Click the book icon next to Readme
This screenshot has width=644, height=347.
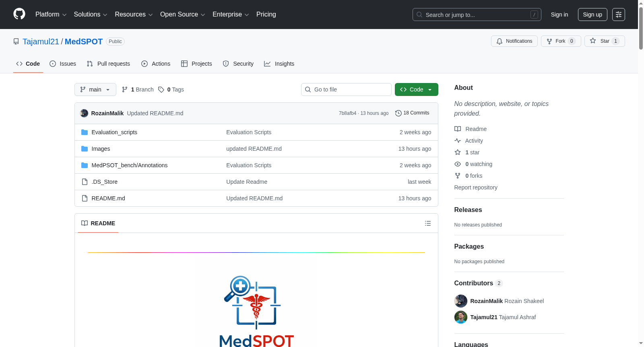tap(458, 129)
